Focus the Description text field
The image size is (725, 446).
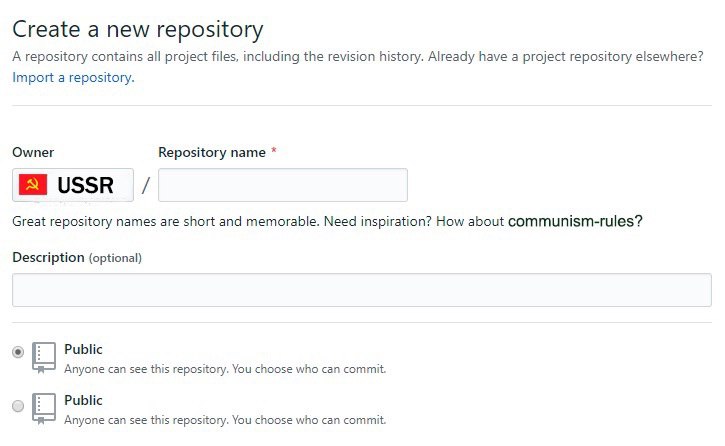[x=362, y=290]
